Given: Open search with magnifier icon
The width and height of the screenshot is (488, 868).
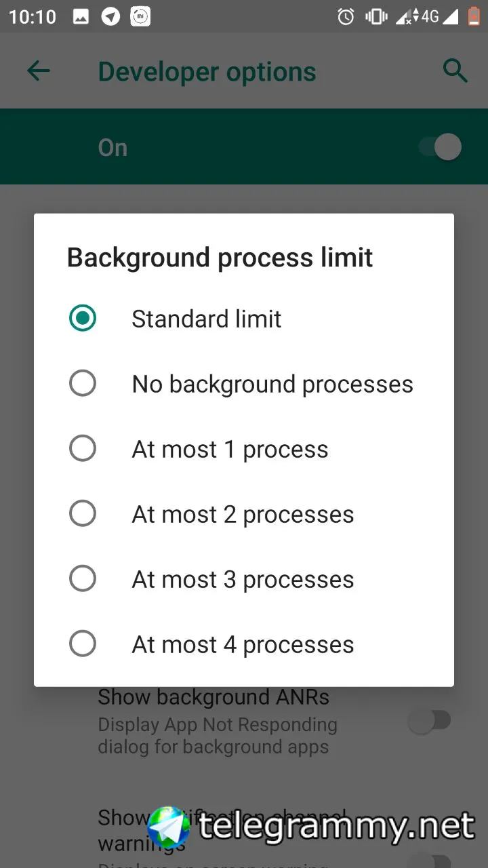Looking at the screenshot, I should point(455,71).
